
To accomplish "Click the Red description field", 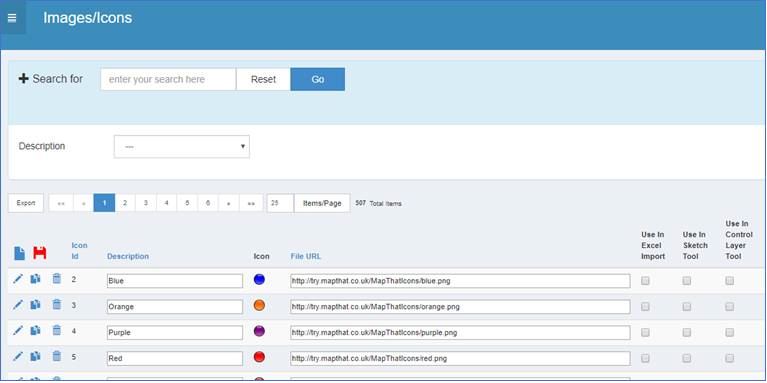I will 175,358.
